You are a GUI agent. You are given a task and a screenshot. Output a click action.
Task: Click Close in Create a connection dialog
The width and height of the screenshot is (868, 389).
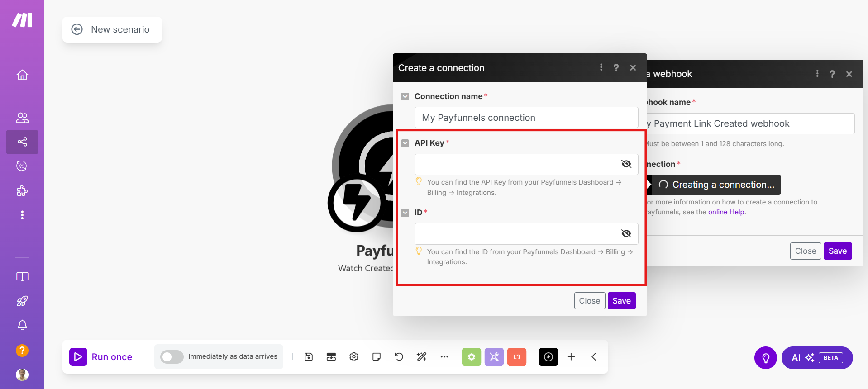[x=590, y=301]
